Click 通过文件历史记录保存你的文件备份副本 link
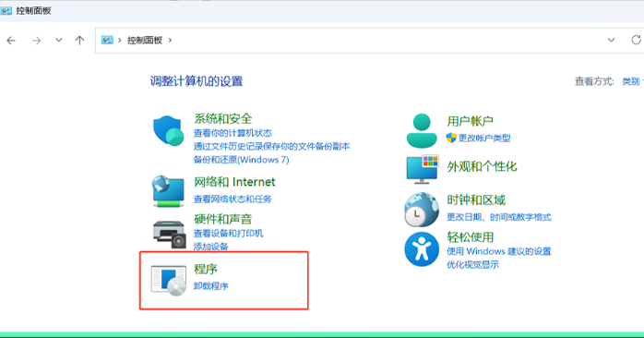 [x=271, y=146]
